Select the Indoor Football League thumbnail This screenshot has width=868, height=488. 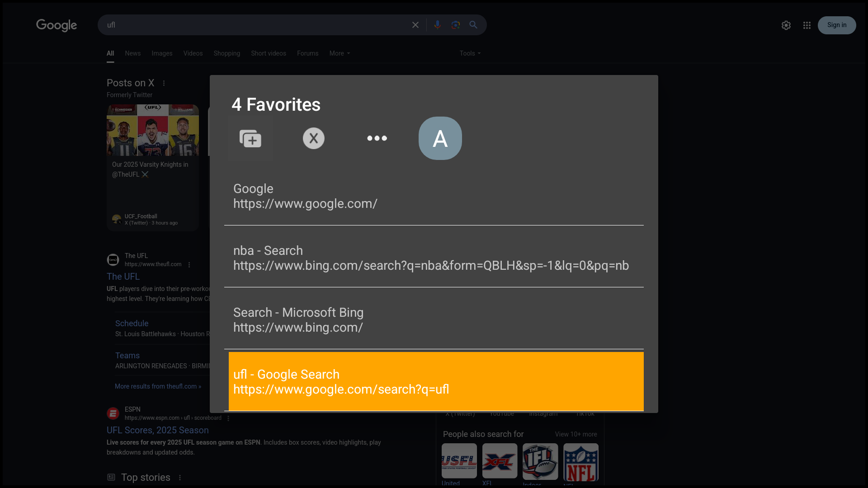coord(541,462)
